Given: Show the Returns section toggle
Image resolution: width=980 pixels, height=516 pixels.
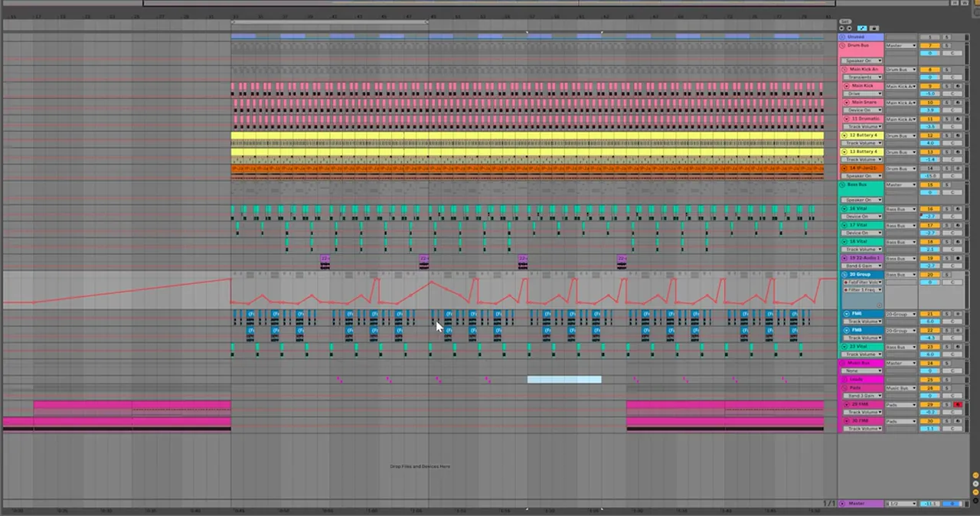Looking at the screenshot, I should (975, 483).
